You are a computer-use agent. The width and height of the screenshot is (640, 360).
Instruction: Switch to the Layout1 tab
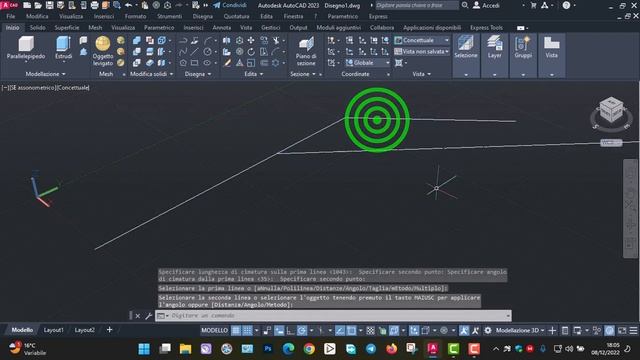[53, 330]
